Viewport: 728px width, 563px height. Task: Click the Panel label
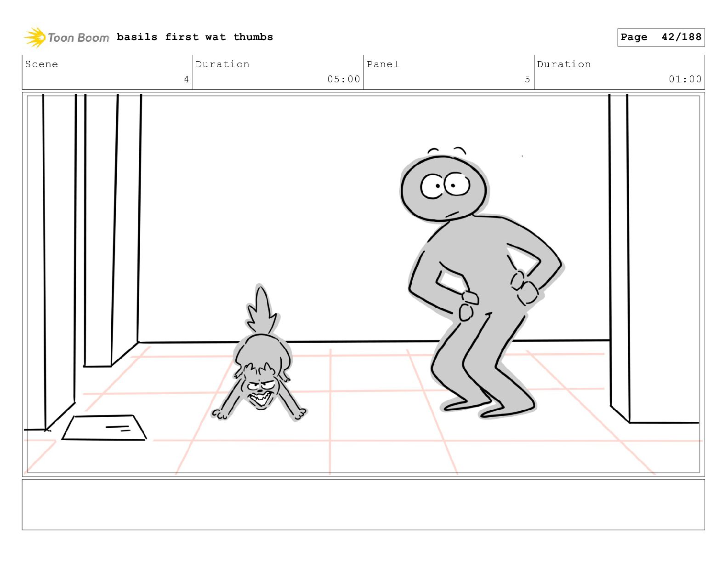[383, 64]
